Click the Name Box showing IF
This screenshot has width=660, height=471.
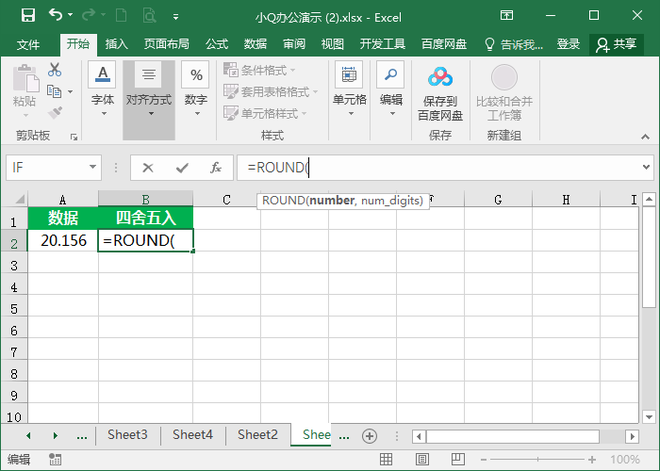tap(47, 168)
